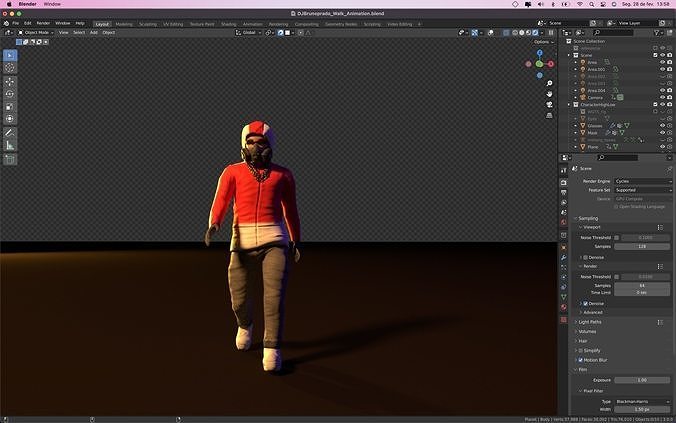
Task: Pick the Scale tool
Action: click(10, 106)
